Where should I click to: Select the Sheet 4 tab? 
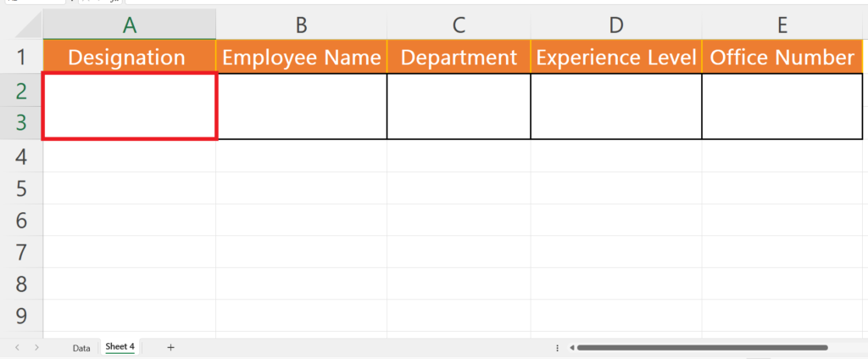tap(120, 347)
